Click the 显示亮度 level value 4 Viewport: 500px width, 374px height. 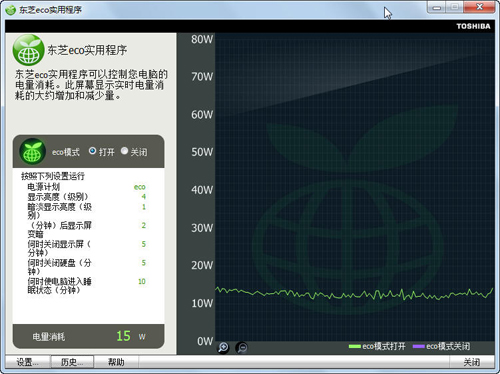point(144,197)
